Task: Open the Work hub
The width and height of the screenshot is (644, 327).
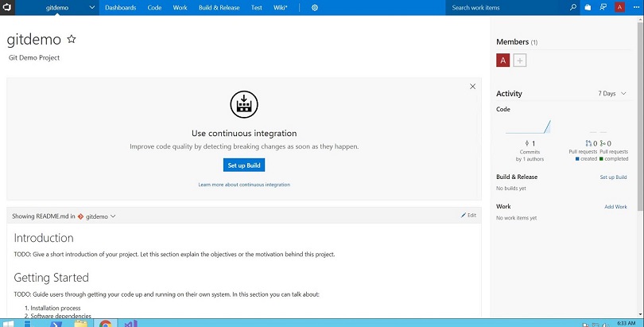Action: 180,7
